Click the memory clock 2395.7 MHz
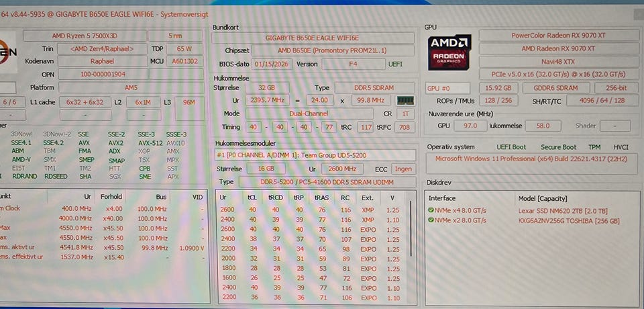Viewport: 644px width, 309px height. 267,100
